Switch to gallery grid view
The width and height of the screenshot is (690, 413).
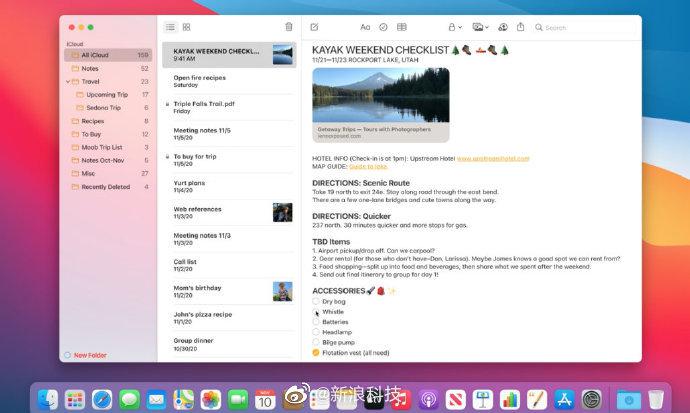(x=187, y=27)
